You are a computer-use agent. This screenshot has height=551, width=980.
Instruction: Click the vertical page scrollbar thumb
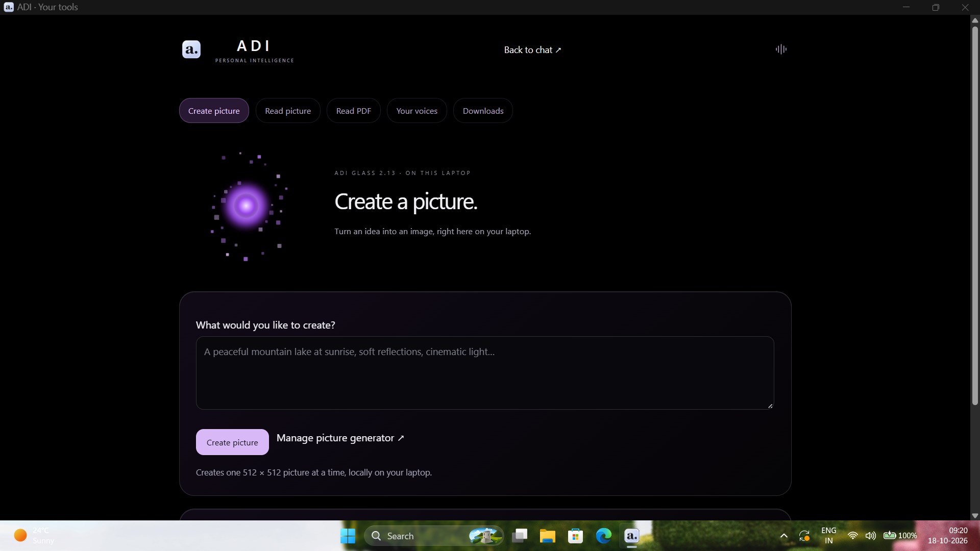(975, 216)
